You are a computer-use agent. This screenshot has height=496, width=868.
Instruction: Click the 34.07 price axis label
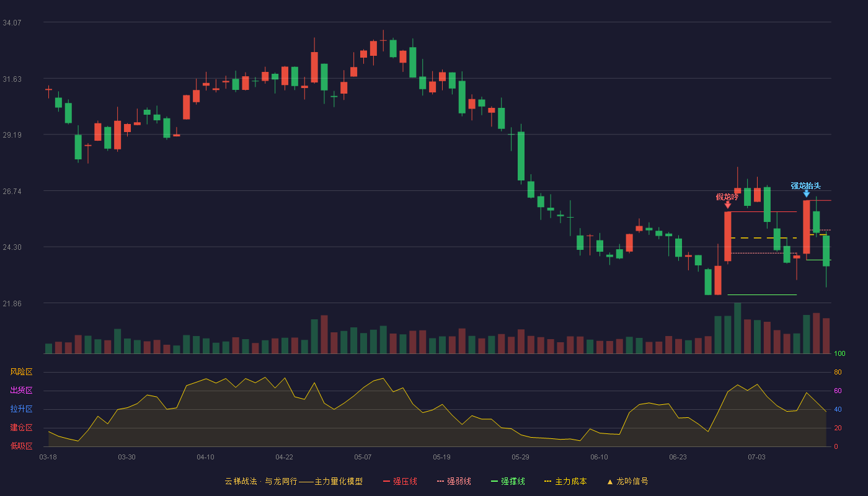(12, 22)
